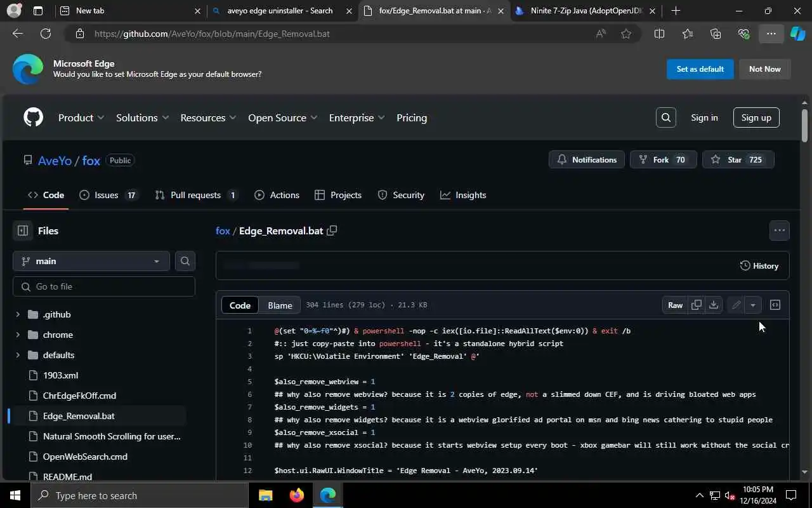This screenshot has width=812, height=508.
Task: Collapse the Files side panel icon
Action: tap(23, 231)
